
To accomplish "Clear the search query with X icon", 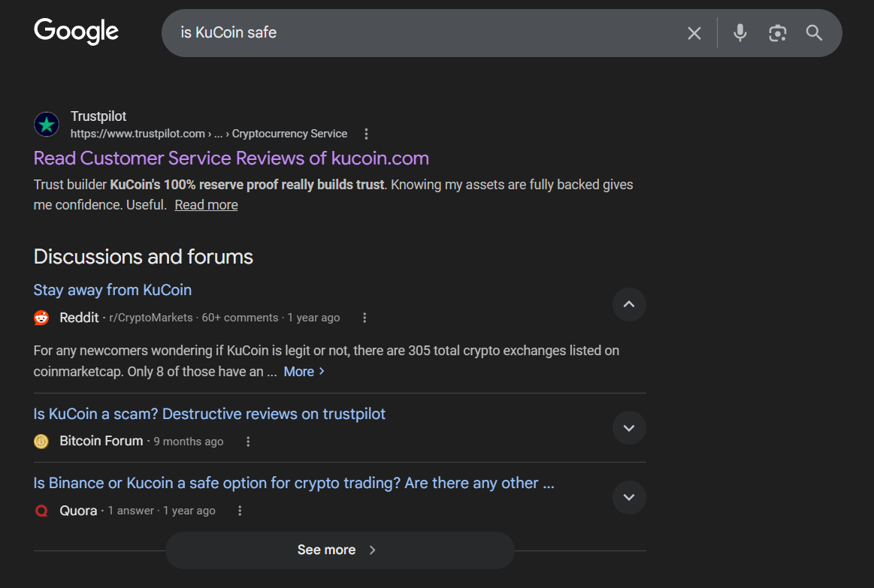I will 694,33.
